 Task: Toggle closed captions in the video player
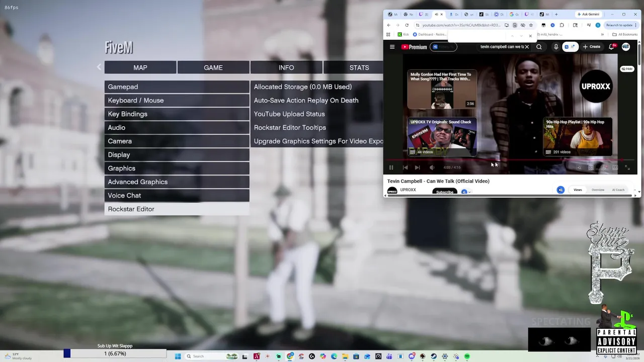591,167
